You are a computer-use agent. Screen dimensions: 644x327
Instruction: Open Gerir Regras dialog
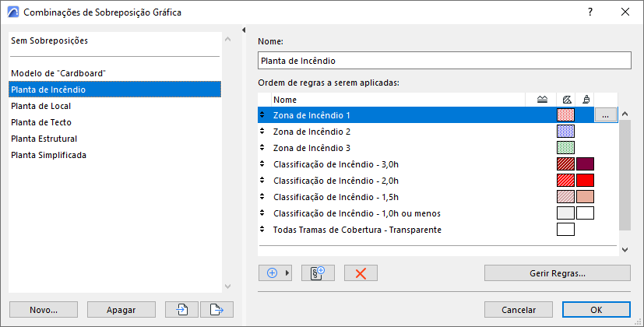pyautogui.click(x=557, y=273)
